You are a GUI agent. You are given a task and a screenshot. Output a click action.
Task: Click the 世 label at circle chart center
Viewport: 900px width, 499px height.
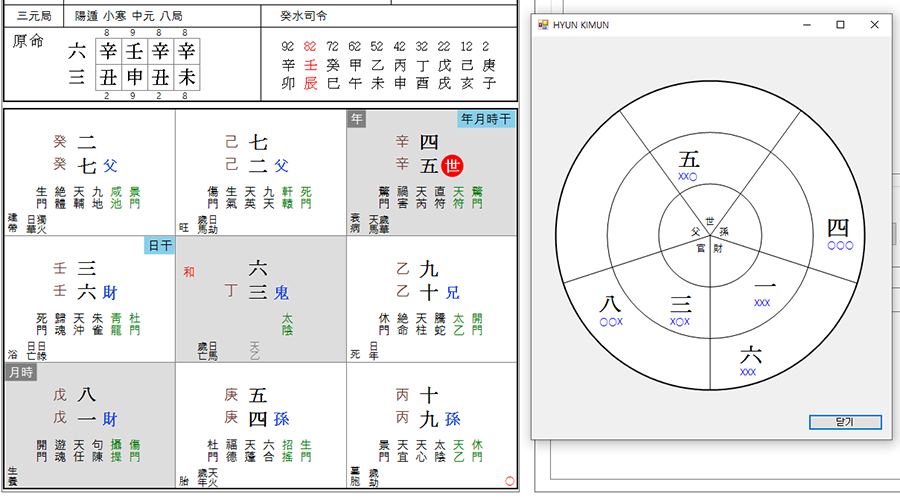710,221
